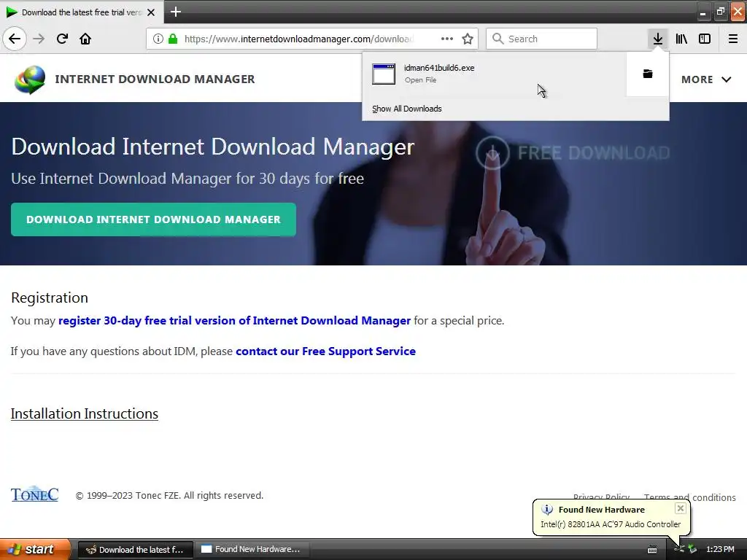Click INTERNET DOWNLOAD MANAGER site title
This screenshot has height=560, width=747.
(155, 79)
